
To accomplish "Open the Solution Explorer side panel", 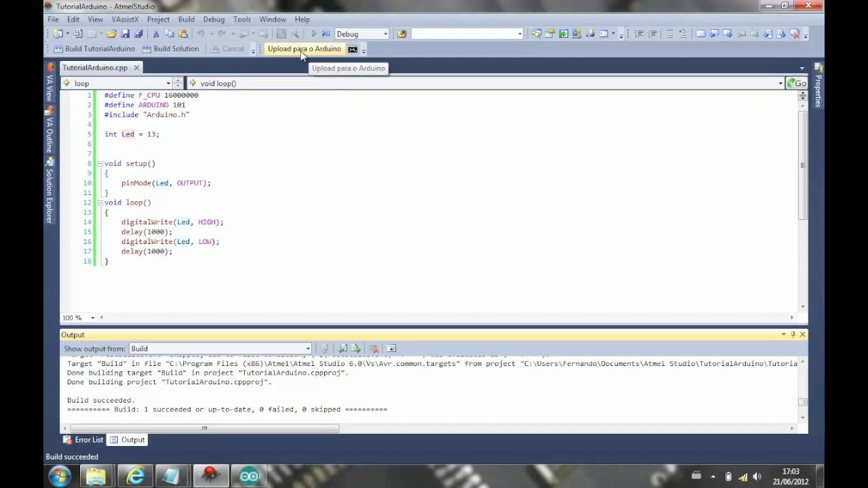I will (50, 190).
